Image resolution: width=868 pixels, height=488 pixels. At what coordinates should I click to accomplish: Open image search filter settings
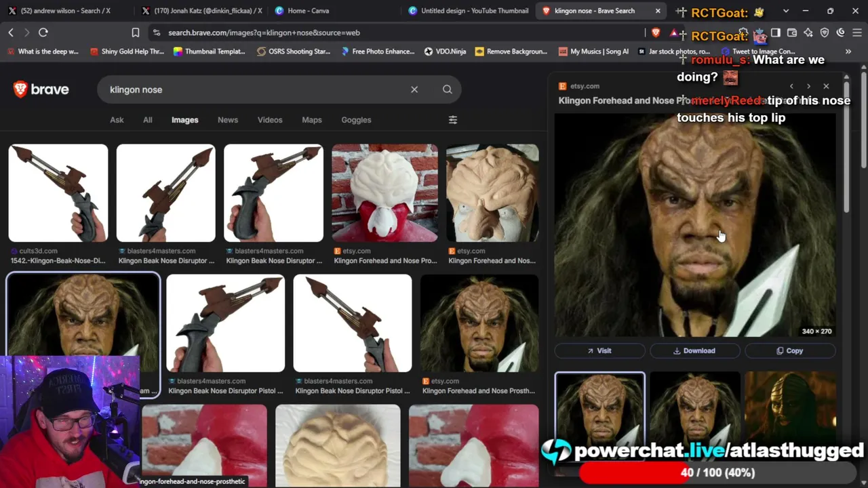pos(453,120)
